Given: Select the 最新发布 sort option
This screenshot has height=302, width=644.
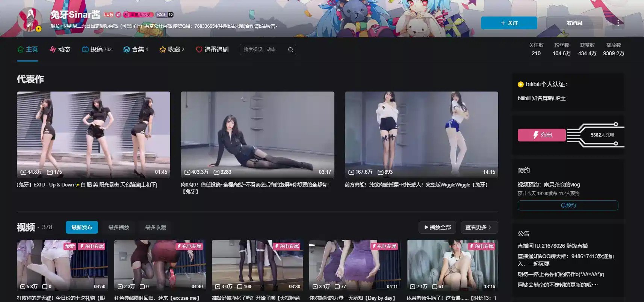Looking at the screenshot, I should coord(82,227).
